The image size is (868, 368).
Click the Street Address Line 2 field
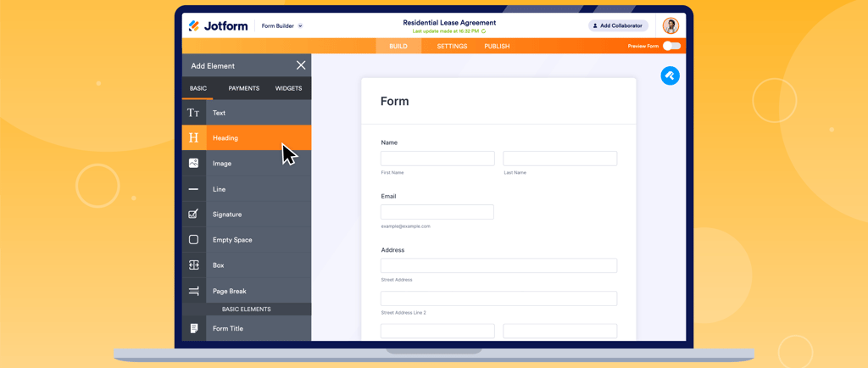pyautogui.click(x=498, y=298)
